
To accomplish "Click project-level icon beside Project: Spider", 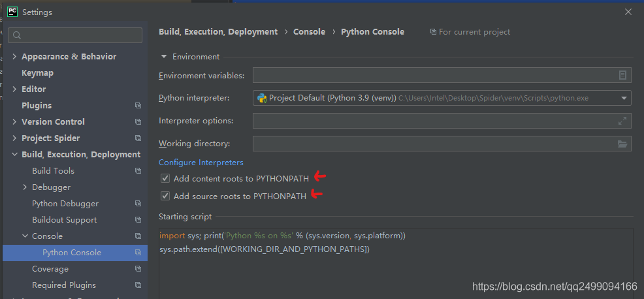I will [138, 138].
